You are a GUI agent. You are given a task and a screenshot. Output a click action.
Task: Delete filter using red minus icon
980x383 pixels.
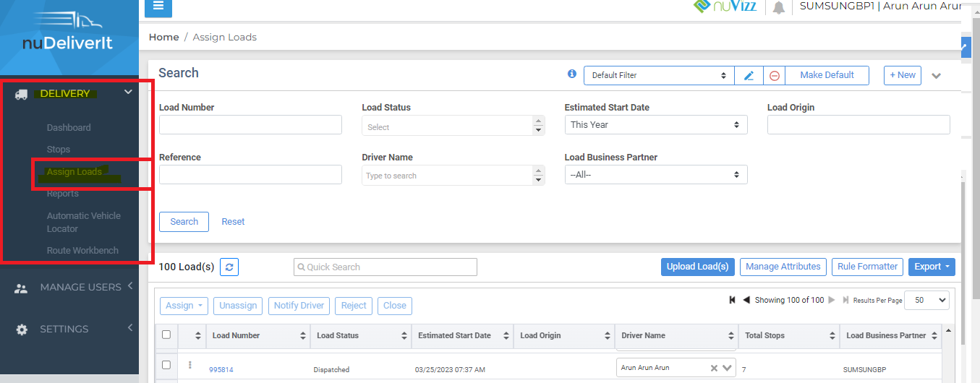click(775, 75)
